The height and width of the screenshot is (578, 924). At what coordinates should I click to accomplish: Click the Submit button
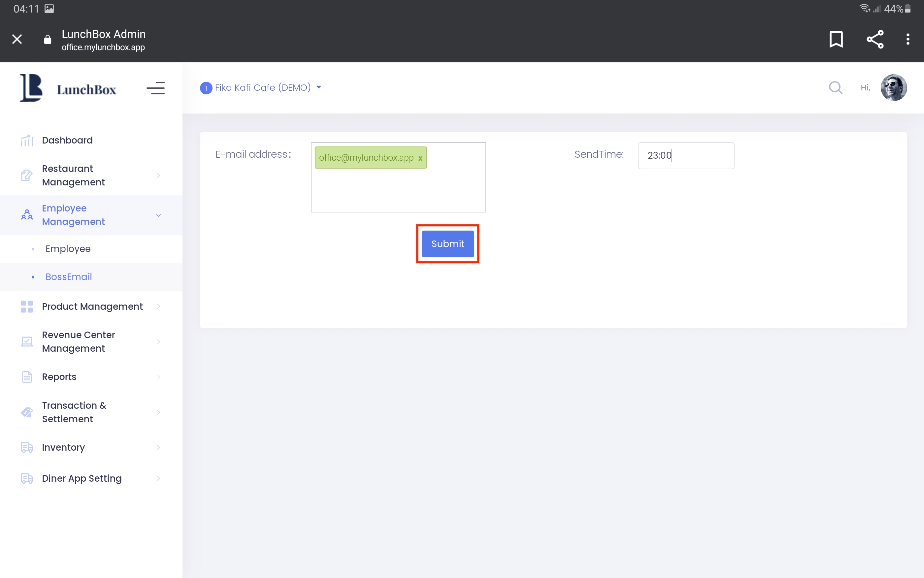click(448, 244)
